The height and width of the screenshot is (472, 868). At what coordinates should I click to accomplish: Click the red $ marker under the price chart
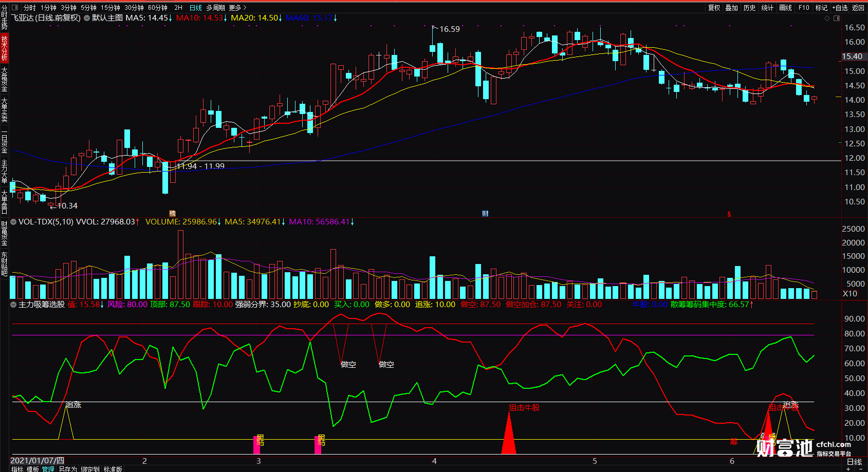pyautogui.click(x=729, y=214)
